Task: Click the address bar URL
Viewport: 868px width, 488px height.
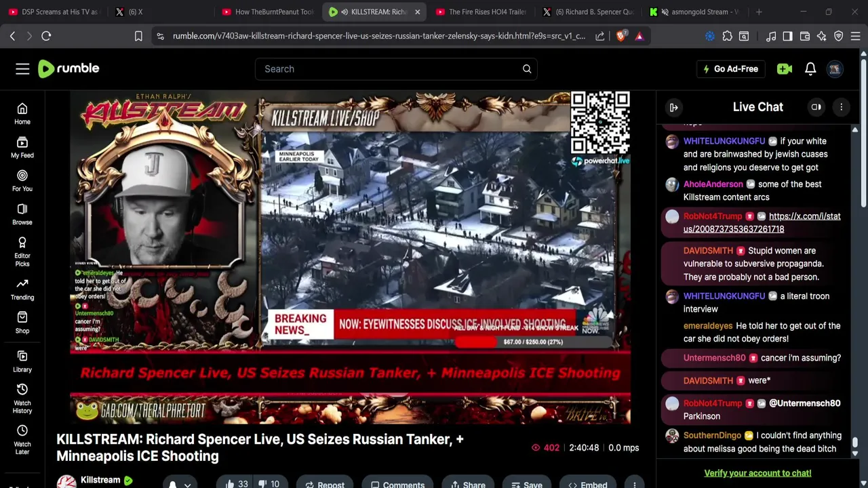Action: click(378, 36)
